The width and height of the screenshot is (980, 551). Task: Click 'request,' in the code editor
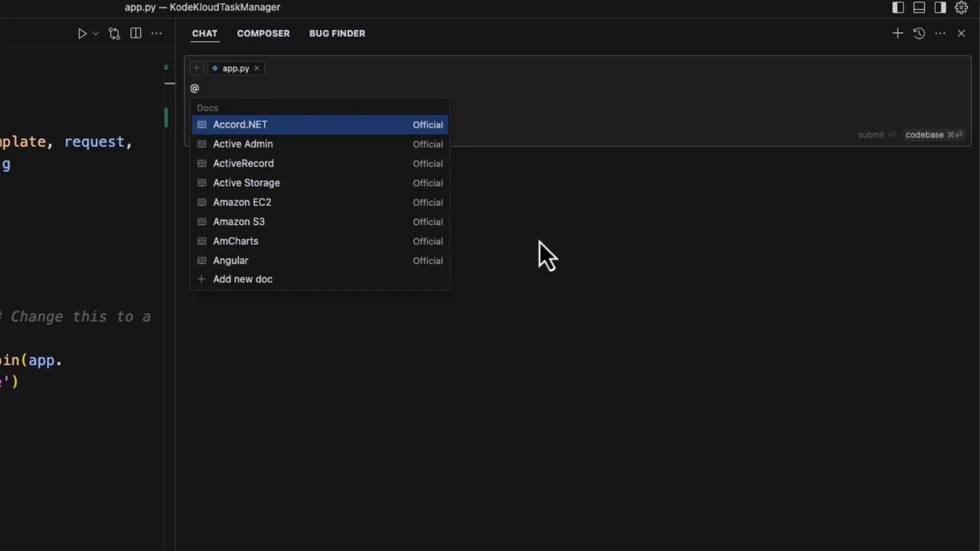(x=98, y=142)
